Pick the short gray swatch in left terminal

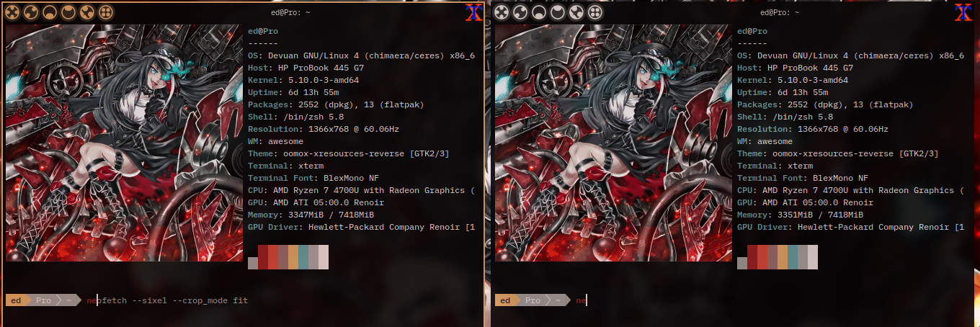(x=253, y=264)
